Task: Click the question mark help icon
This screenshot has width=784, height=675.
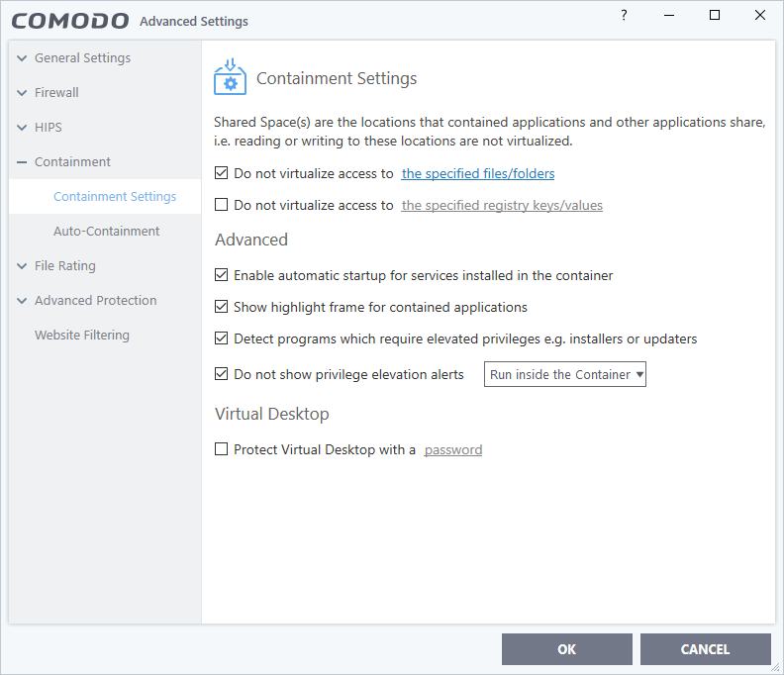Action: click(x=624, y=15)
